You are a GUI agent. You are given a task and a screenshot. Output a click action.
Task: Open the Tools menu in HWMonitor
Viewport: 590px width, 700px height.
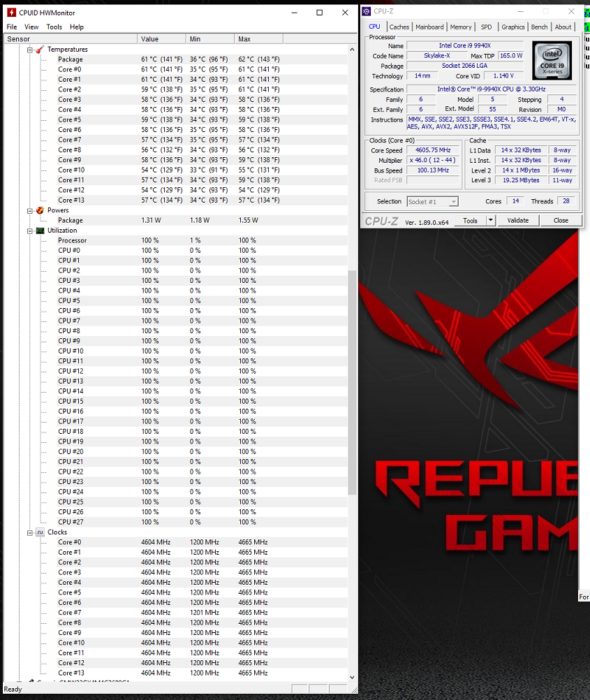(x=54, y=27)
